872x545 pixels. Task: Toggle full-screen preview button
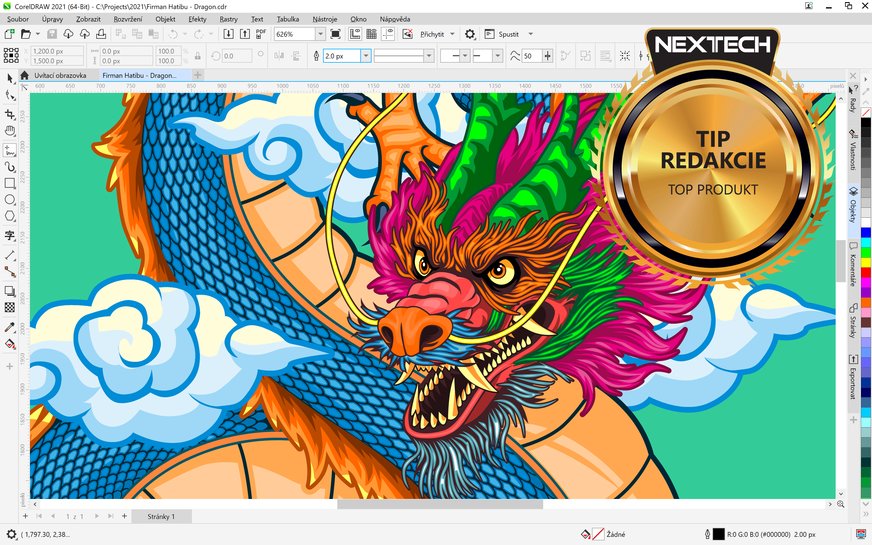(335, 34)
